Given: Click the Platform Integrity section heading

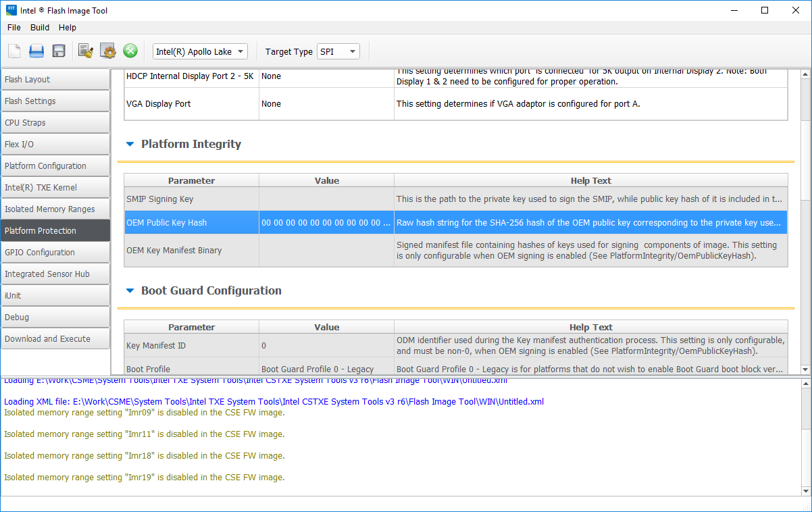Looking at the screenshot, I should pos(191,144).
